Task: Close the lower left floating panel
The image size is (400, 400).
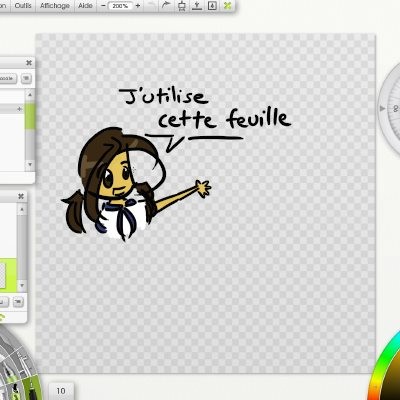Action: pos(21,196)
